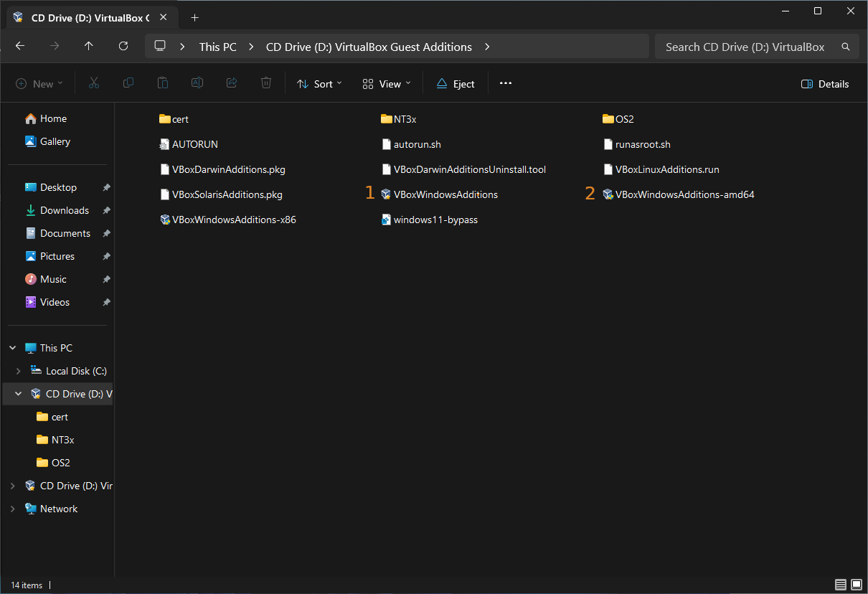Select the VBoxLinuxAdditions.run file
The image size is (868, 594).
coord(661,169)
